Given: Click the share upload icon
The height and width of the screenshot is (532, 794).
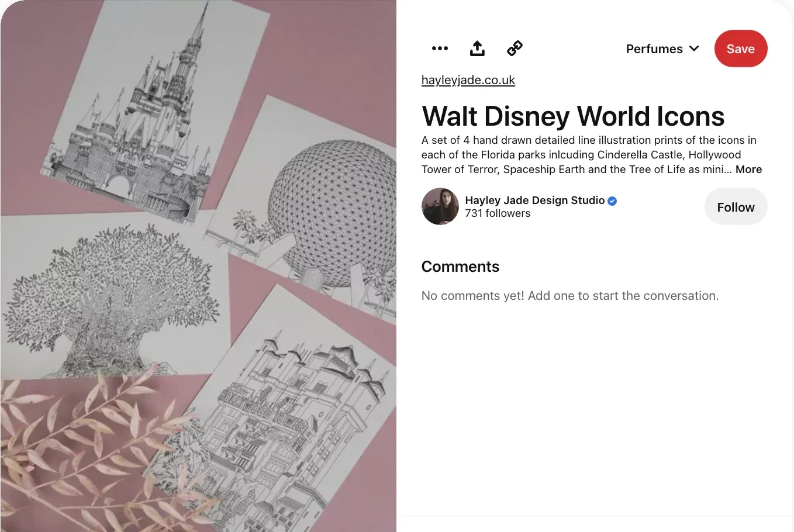Looking at the screenshot, I should tap(477, 49).
